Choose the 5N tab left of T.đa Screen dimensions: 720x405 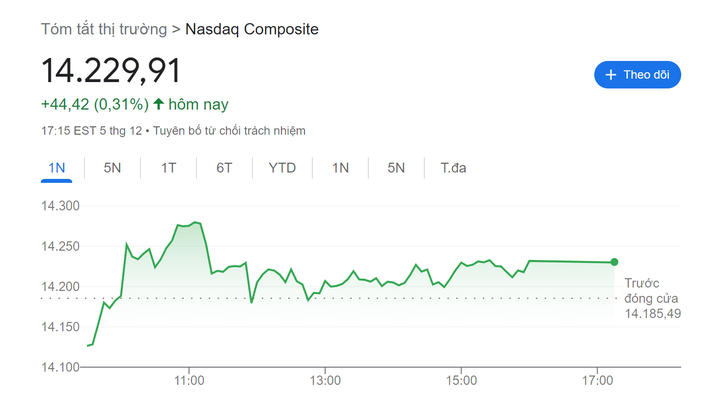click(397, 168)
